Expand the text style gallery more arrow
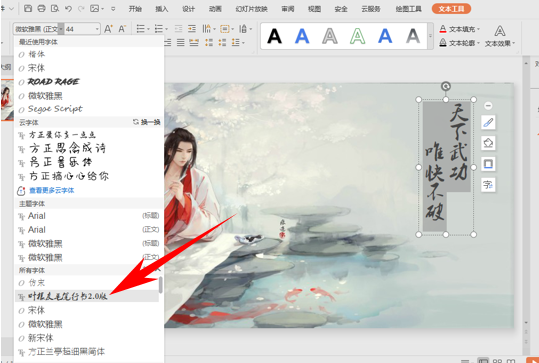The height and width of the screenshot is (363, 539). [430, 36]
